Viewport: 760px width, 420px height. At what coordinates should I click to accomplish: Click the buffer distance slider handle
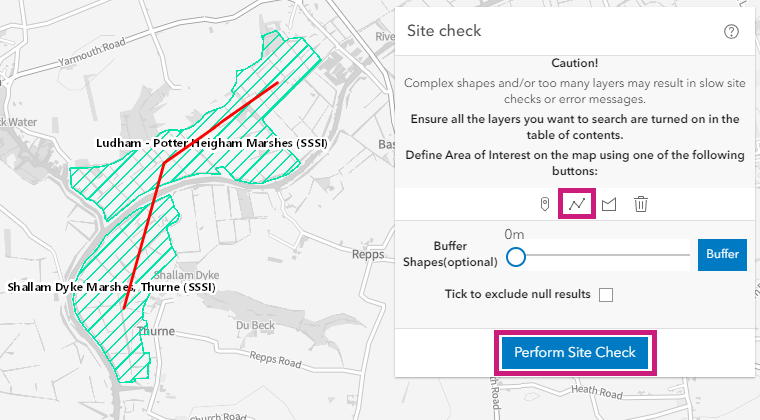(516, 257)
